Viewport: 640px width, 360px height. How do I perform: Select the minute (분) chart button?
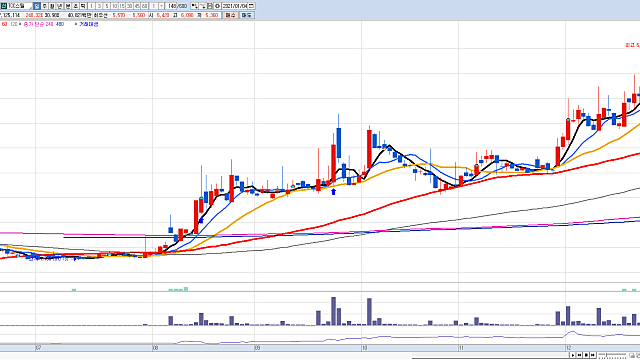(68, 6)
